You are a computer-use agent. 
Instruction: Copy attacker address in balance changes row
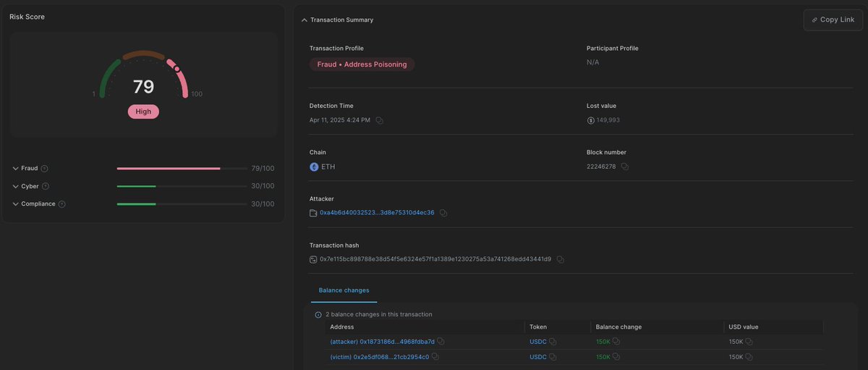(441, 342)
